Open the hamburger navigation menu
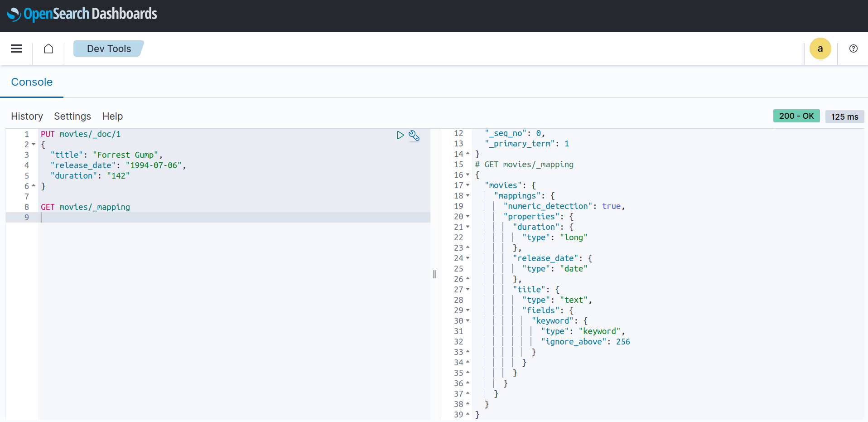Image resolution: width=868 pixels, height=422 pixels. [x=16, y=49]
